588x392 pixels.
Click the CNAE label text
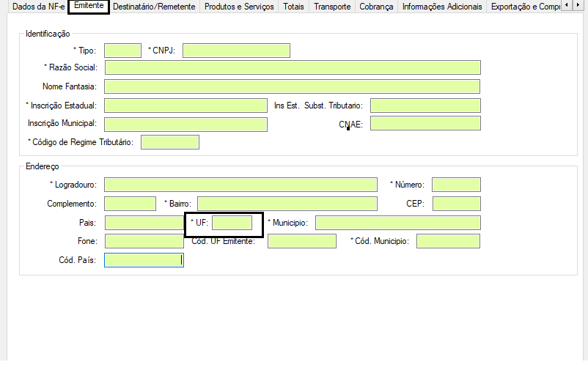pos(350,125)
